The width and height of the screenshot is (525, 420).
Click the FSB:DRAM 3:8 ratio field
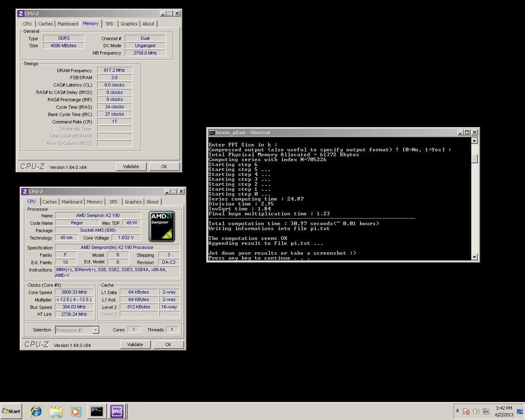coord(114,78)
